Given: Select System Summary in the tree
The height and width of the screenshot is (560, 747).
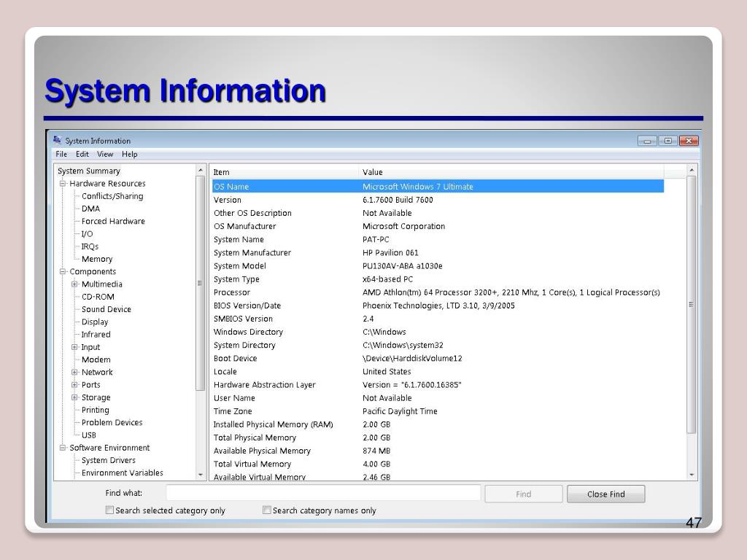Looking at the screenshot, I should [x=88, y=171].
